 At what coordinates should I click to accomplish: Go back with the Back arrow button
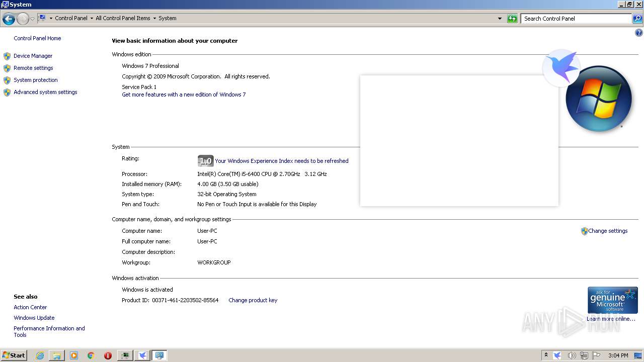[9, 19]
